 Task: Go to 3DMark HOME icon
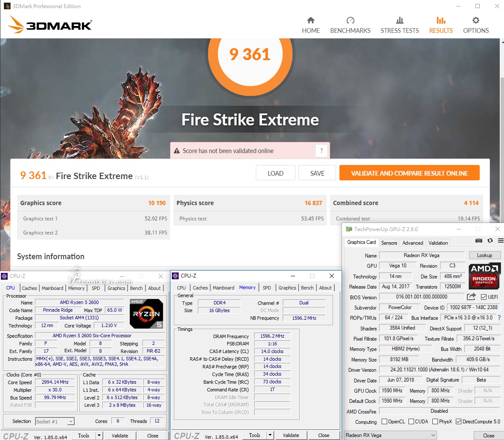point(310,20)
